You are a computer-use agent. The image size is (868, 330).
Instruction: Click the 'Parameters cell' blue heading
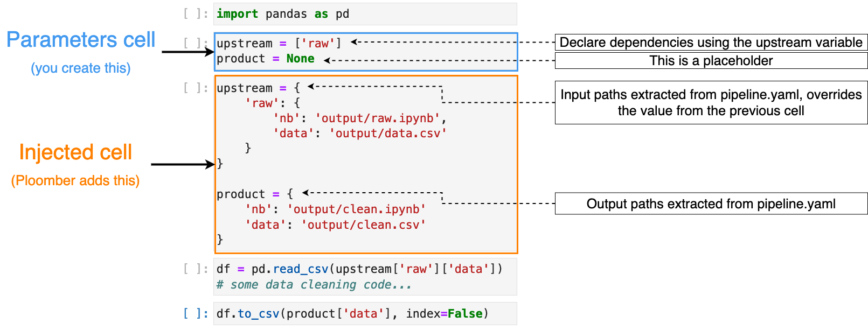tap(81, 40)
